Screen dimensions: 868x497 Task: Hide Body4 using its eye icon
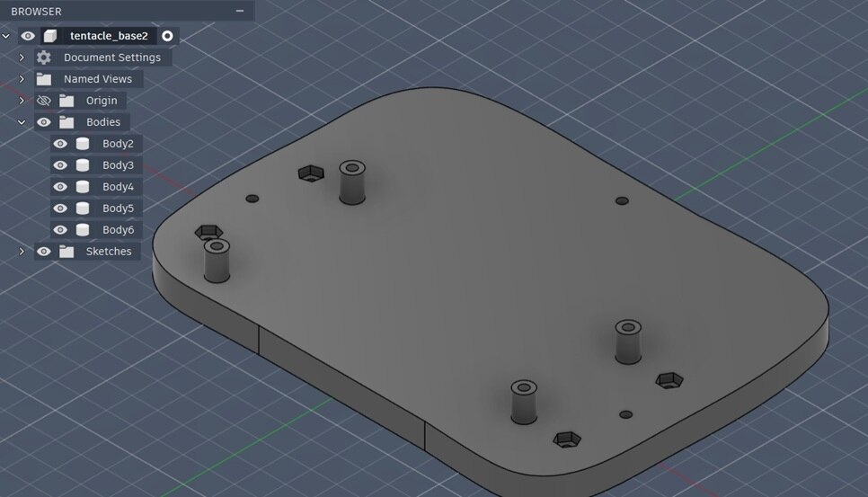pyautogui.click(x=60, y=187)
